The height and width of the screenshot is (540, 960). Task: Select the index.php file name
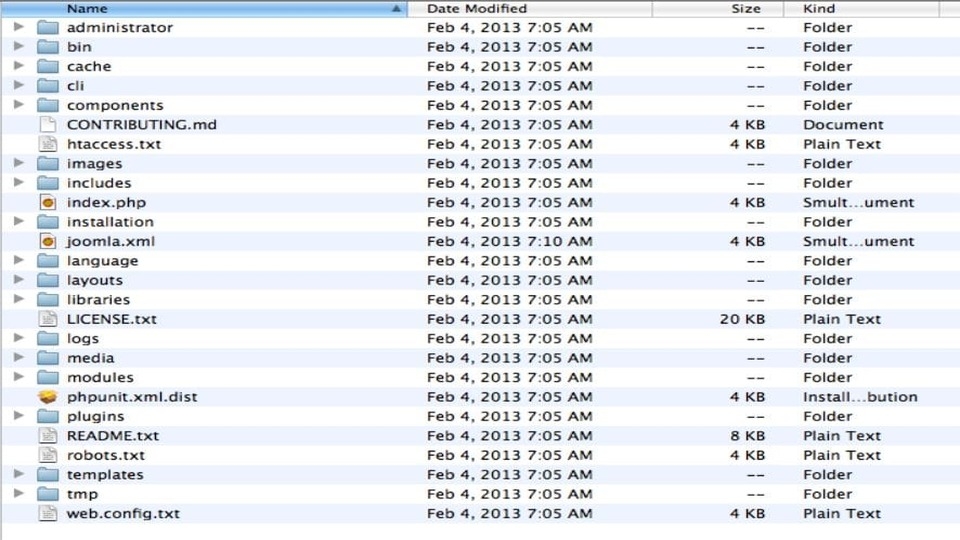(x=107, y=203)
